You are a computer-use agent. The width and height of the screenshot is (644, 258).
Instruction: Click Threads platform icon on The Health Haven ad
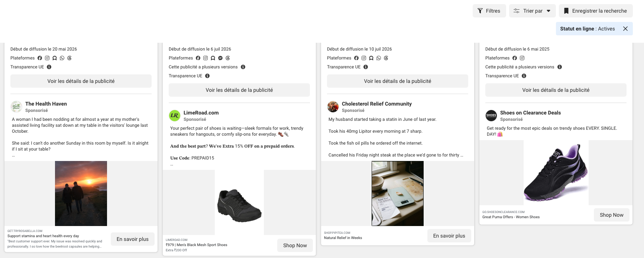click(x=69, y=58)
